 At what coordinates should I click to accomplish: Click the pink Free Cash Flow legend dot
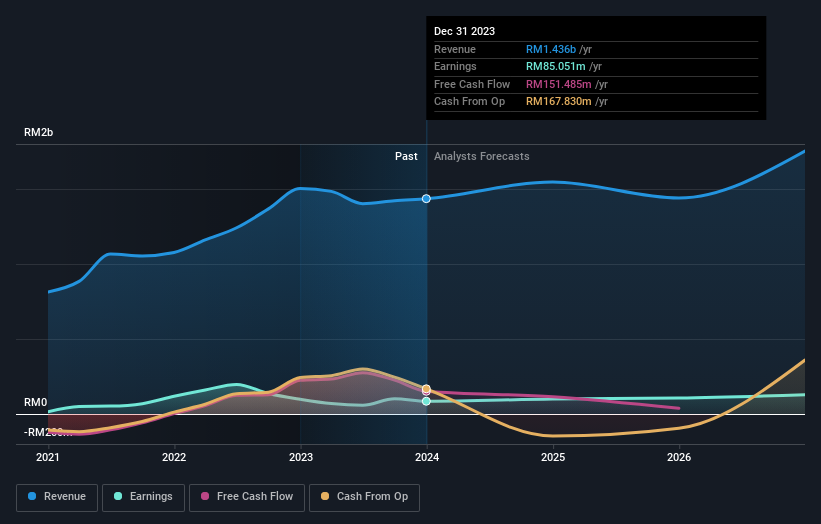click(205, 496)
